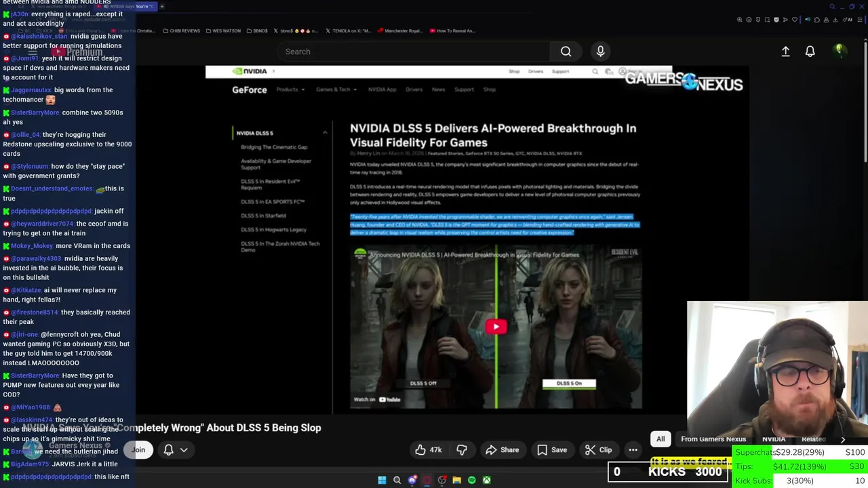Collapse the NVIDIA DLSS 5 sidebar section
This screenshot has width=868, height=488.
(x=325, y=133)
